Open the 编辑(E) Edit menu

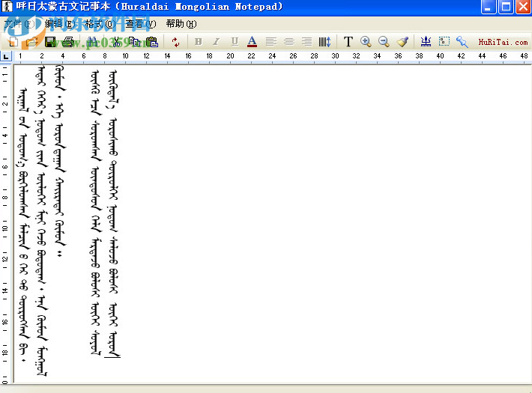pyautogui.click(x=60, y=24)
